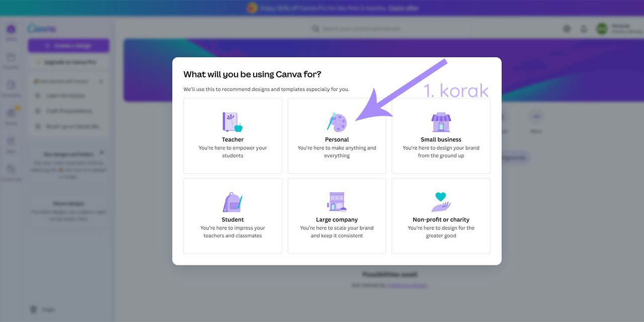Image resolution: width=644 pixels, height=322 pixels.
Task: Open Home in the left sidebar
Action: click(x=11, y=32)
